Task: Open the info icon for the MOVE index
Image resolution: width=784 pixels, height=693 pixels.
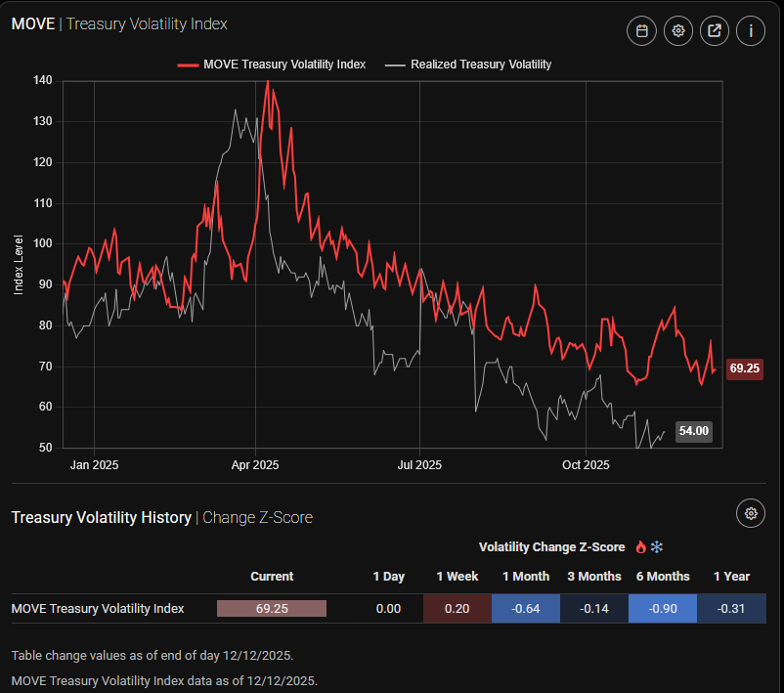Action: click(x=750, y=30)
